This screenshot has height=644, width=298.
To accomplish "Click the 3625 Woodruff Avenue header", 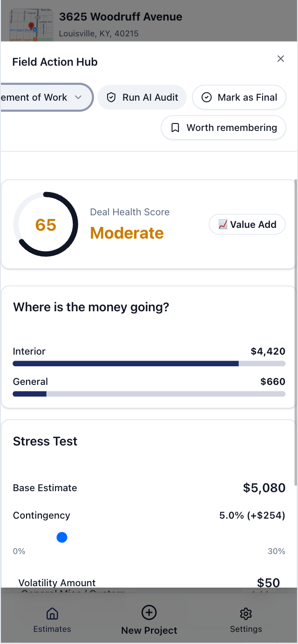I will pos(121,17).
